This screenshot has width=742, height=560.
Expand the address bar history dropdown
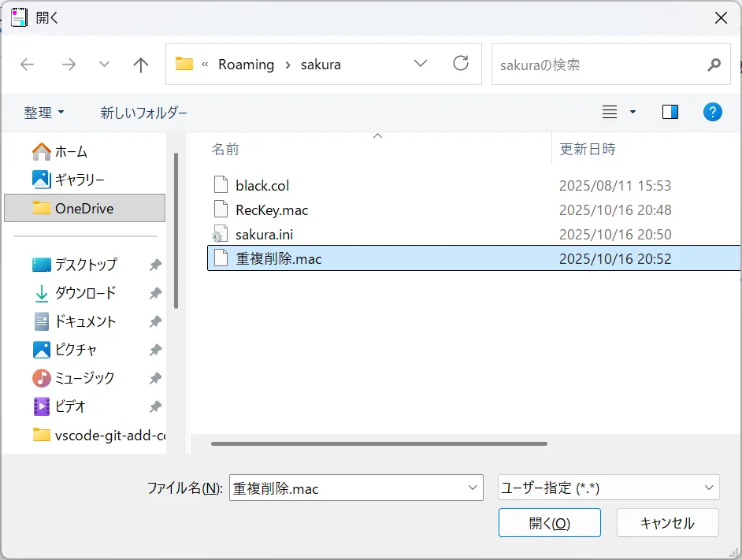[421, 64]
